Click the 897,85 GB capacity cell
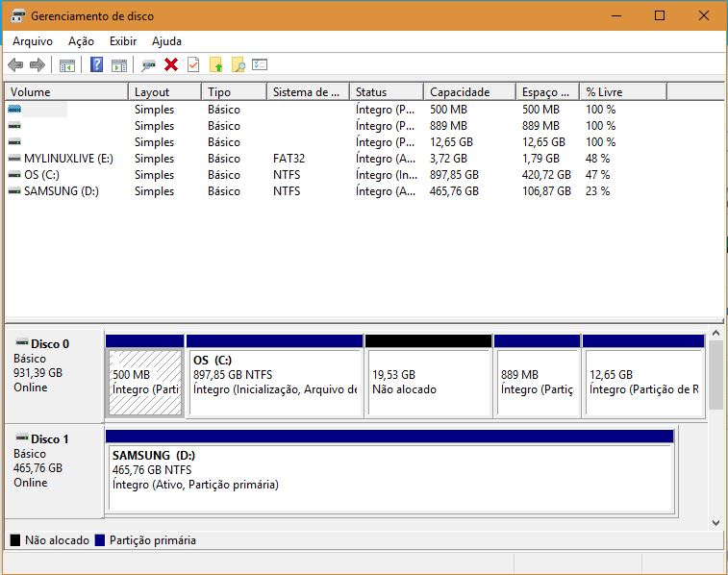728x575 pixels. pos(454,175)
